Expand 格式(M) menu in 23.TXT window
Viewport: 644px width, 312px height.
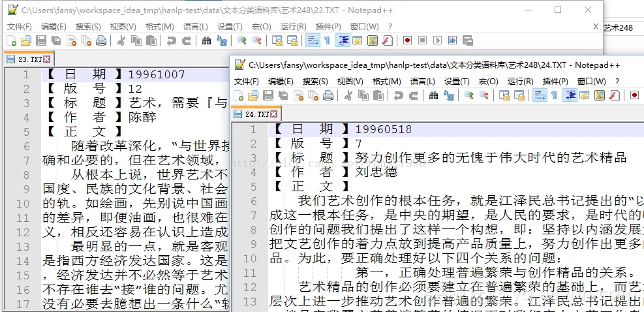pos(159,27)
